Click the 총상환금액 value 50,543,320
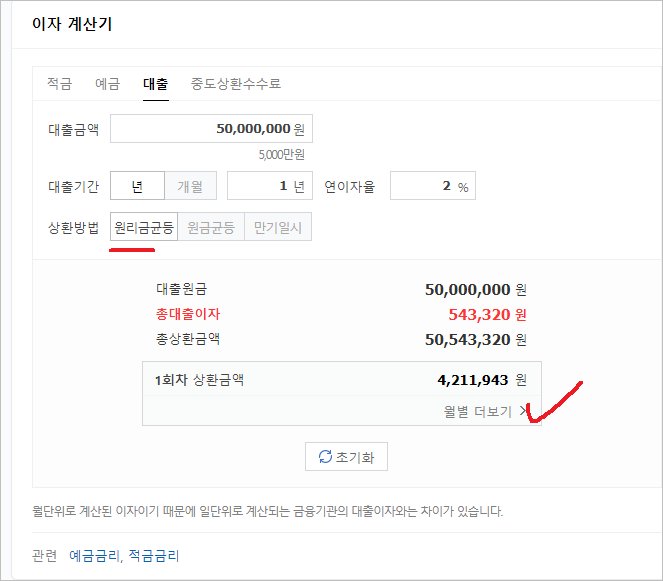Viewport: 663px width, 581px height. (x=468, y=339)
